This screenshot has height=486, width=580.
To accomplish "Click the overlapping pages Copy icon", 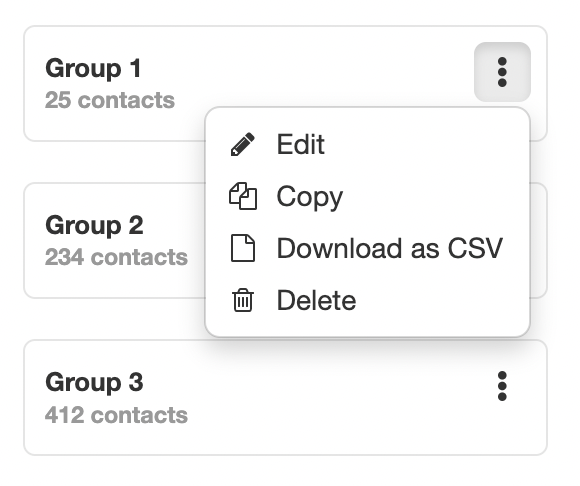I will pos(243,196).
